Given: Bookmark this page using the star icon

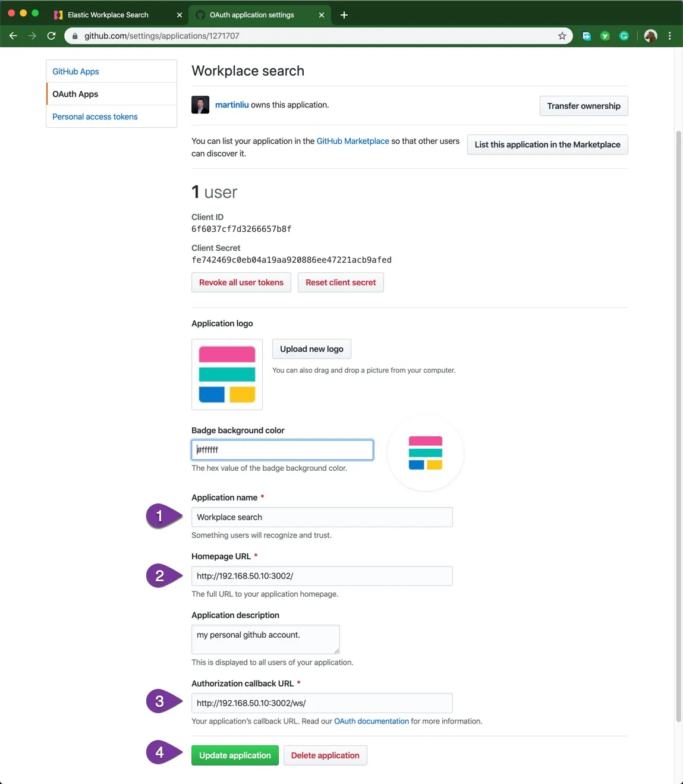Looking at the screenshot, I should [562, 36].
